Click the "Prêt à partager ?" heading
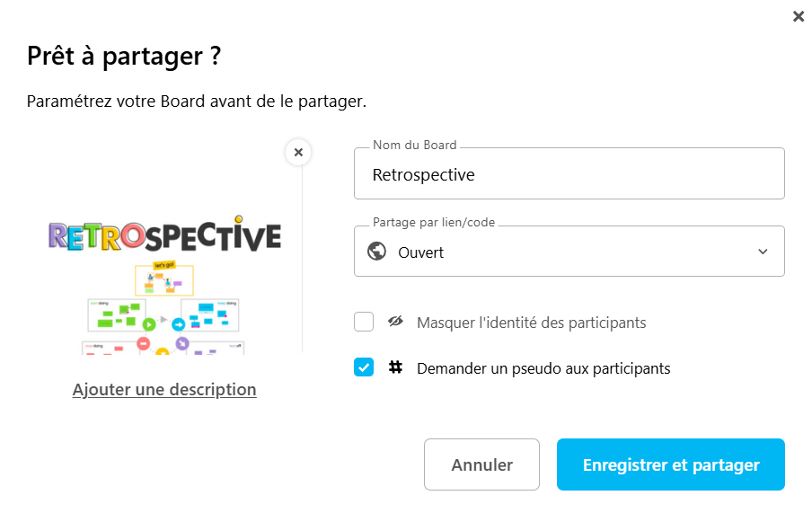Image resolution: width=812 pixels, height=513 pixels. click(124, 57)
